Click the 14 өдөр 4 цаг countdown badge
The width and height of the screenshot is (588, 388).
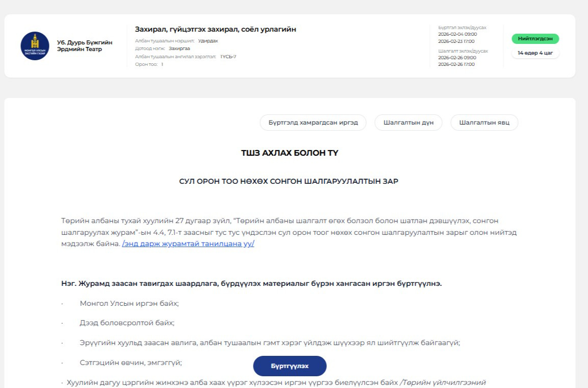535,53
